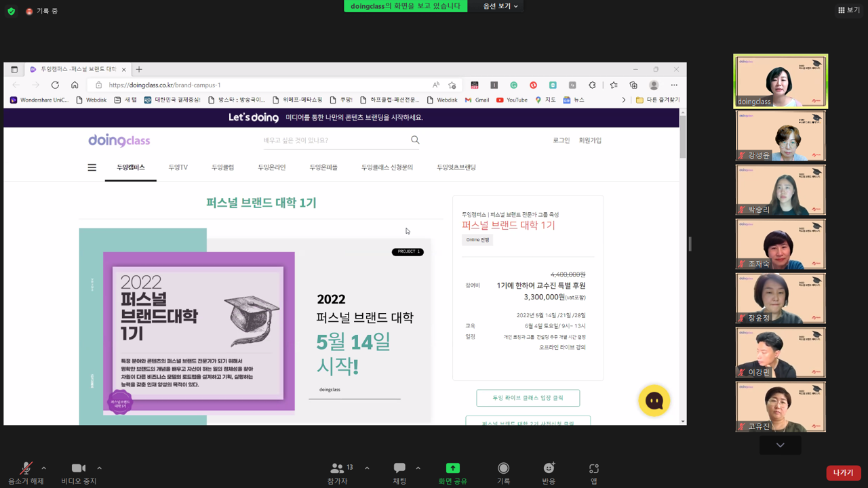The height and width of the screenshot is (488, 868).
Task: Unmute the microphone in Zoom
Action: pos(26,472)
